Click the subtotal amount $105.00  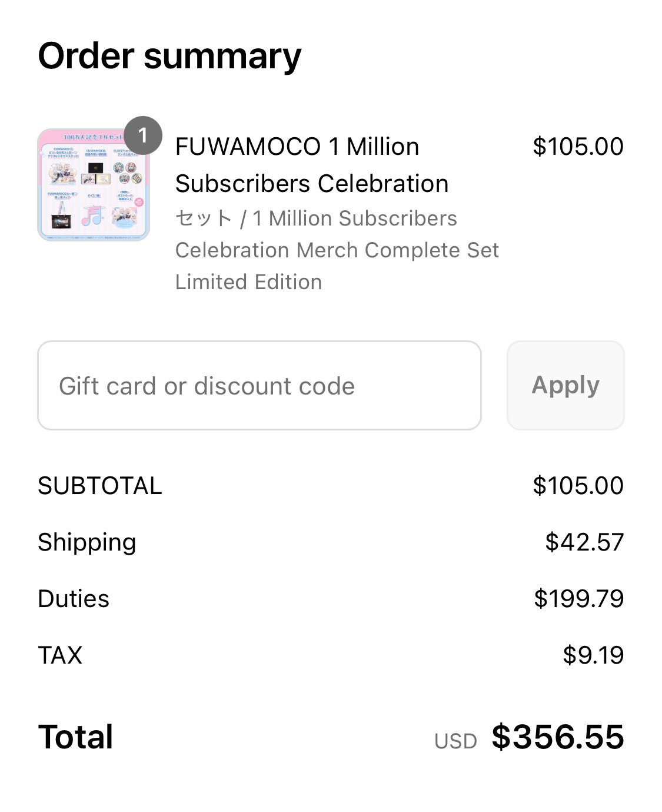pos(578,486)
